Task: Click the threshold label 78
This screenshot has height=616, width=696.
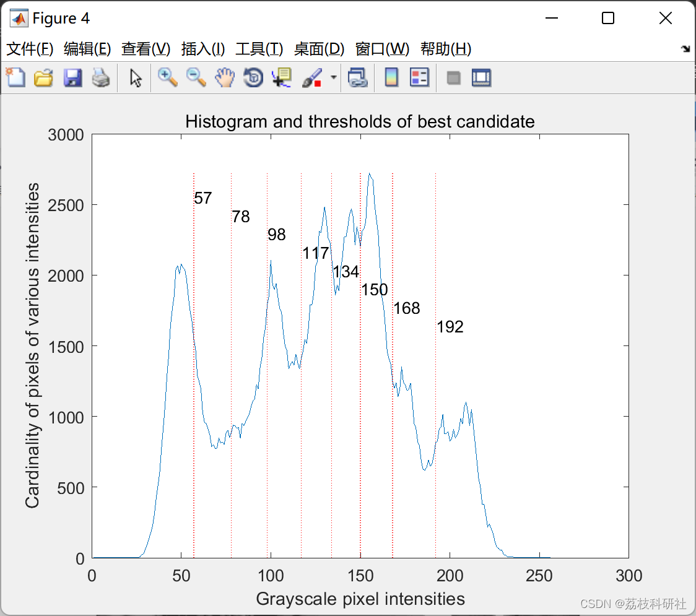Action: 241,217
